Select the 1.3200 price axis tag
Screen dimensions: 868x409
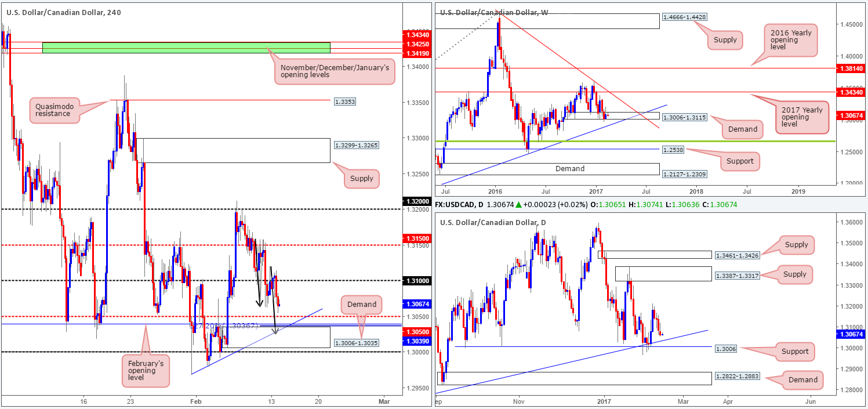(417, 202)
